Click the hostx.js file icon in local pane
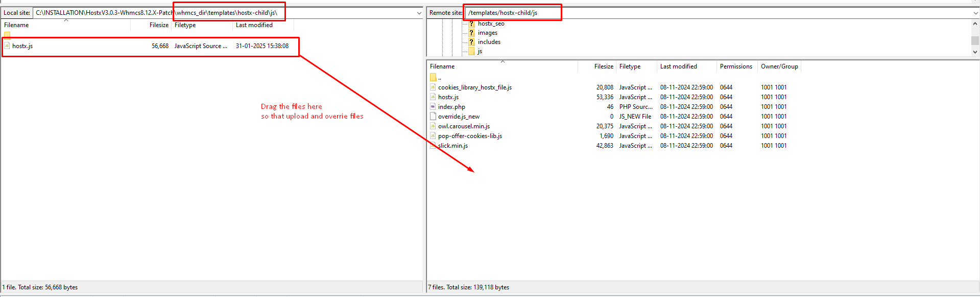 (7, 46)
